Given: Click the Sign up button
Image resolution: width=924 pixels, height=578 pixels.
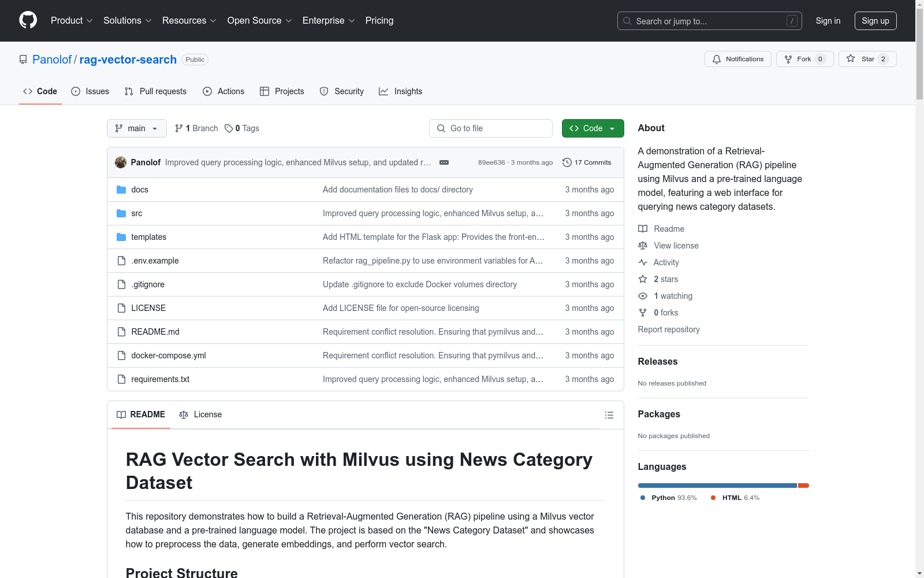Looking at the screenshot, I should (x=875, y=21).
